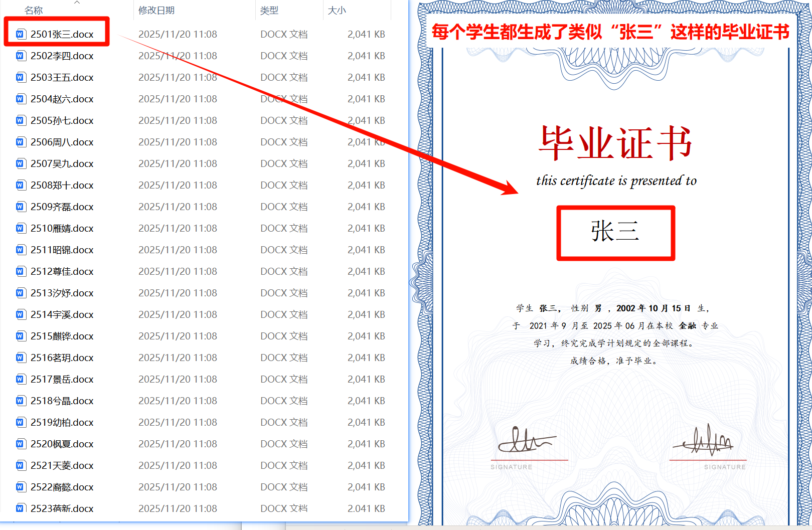Viewport: 812px width, 530px height.
Task: Select the file 2503王五.docx
Action: [60, 77]
